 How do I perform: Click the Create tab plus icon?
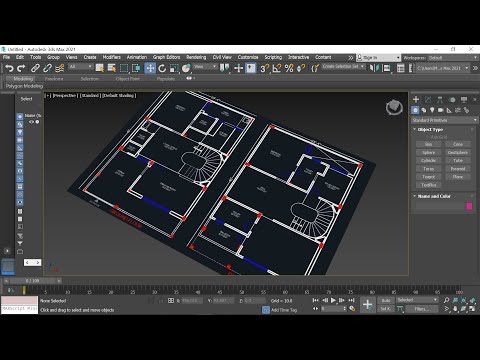416,99
